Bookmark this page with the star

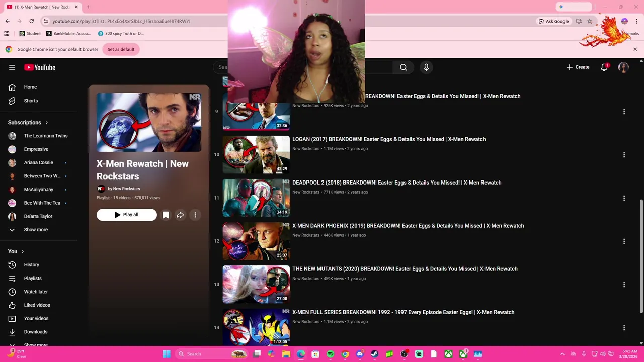(590, 21)
